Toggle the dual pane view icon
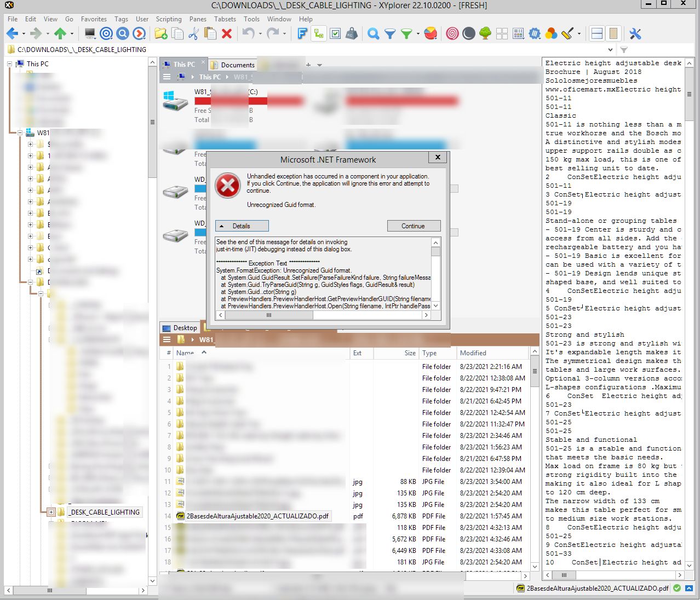Viewport: 700px width, 600px height. pos(596,33)
